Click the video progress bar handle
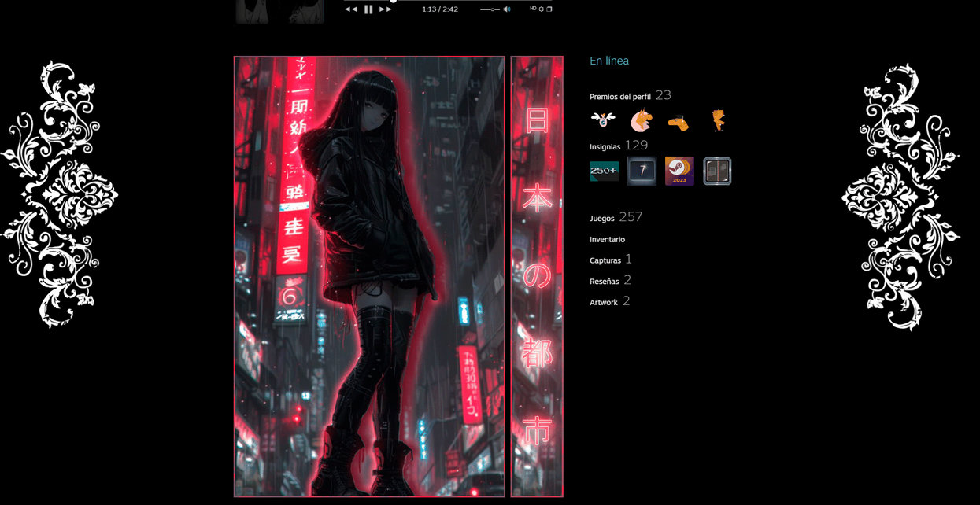 (394, 1)
